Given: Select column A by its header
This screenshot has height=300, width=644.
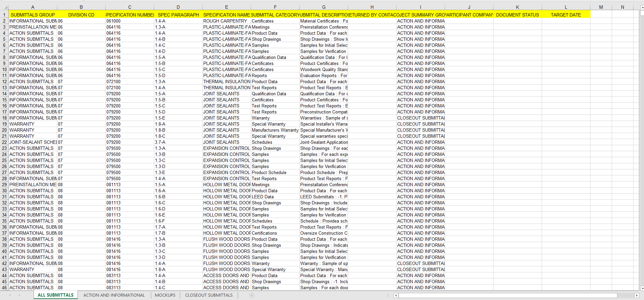Looking at the screenshot, I should tap(33, 7).
